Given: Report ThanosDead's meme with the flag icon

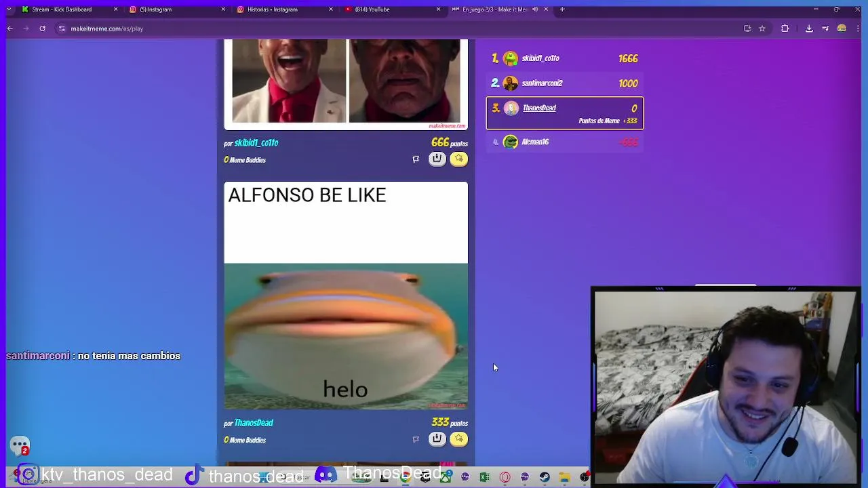Looking at the screenshot, I should click(416, 439).
